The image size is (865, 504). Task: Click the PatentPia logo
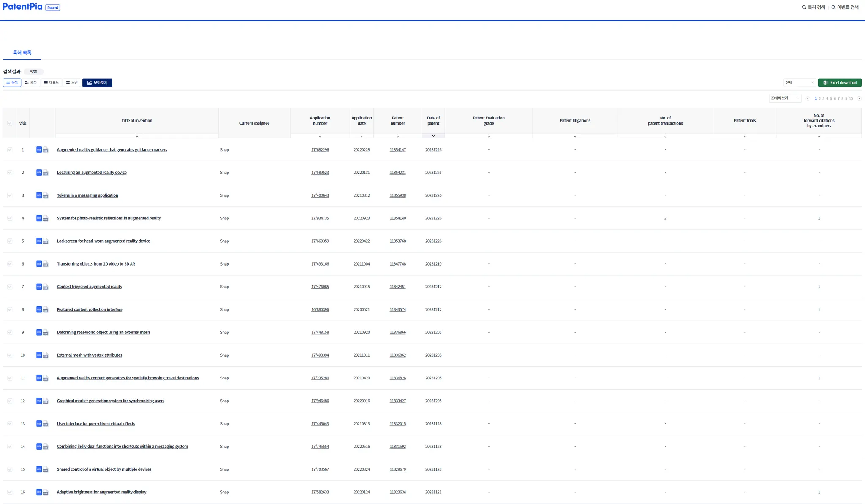(x=22, y=7)
